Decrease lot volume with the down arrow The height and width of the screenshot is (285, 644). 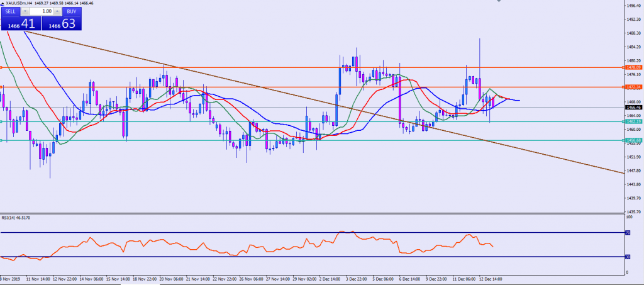25,11
